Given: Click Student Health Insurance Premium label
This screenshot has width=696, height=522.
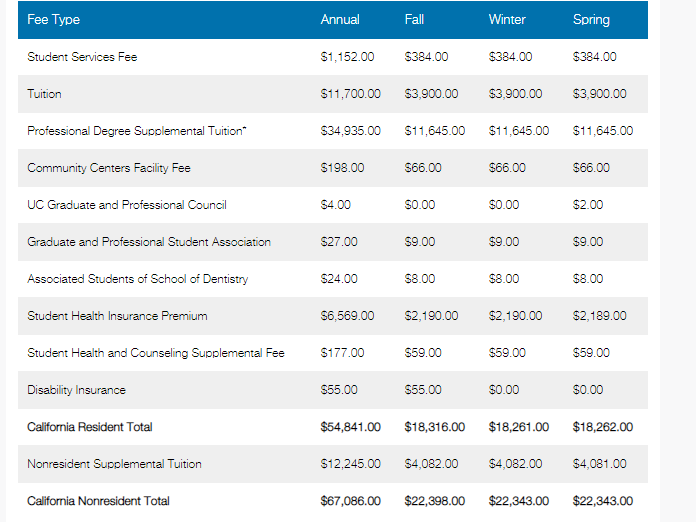Looking at the screenshot, I should click(x=117, y=316).
